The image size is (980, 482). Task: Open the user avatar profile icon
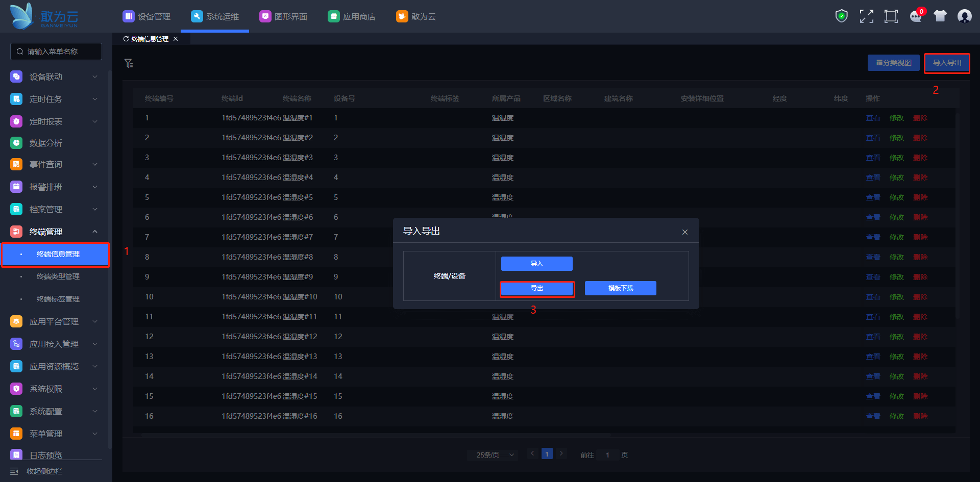click(x=964, y=16)
